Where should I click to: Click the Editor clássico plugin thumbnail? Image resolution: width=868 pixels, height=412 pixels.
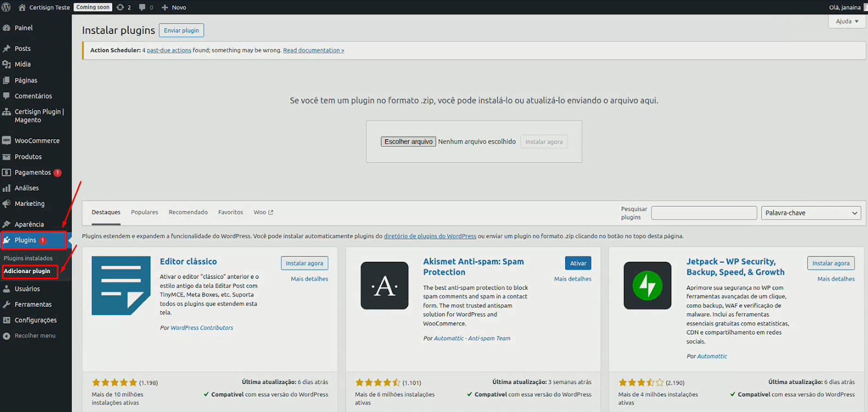121,286
